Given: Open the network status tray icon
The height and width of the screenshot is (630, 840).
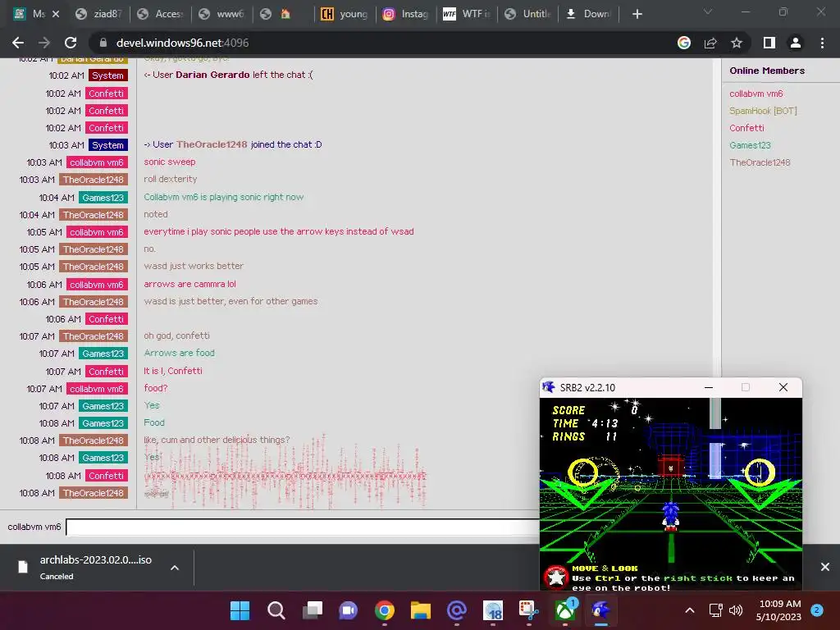Looking at the screenshot, I should click(715, 610).
